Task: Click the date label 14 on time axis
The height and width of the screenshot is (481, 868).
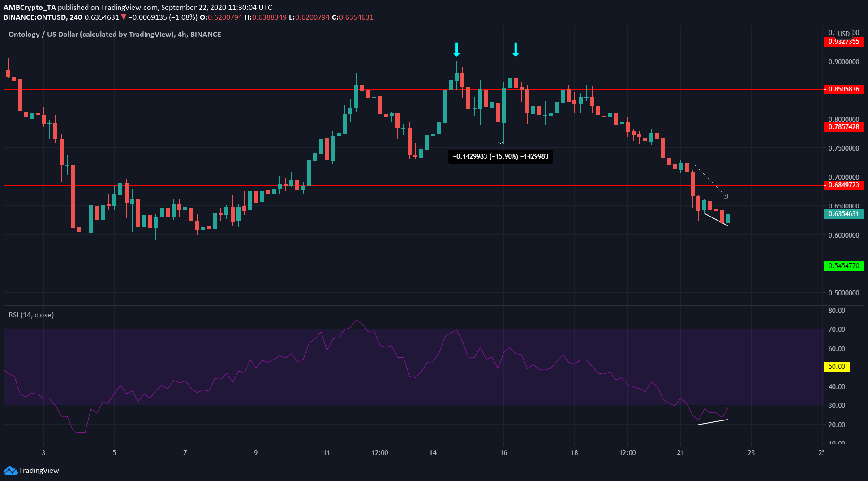Action: [x=433, y=453]
